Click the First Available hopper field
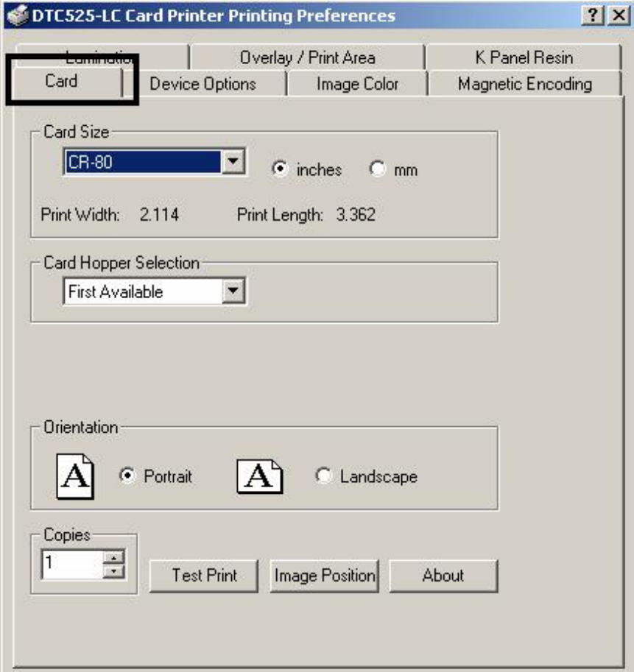This screenshot has height=672, width=634. pyautogui.click(x=142, y=291)
